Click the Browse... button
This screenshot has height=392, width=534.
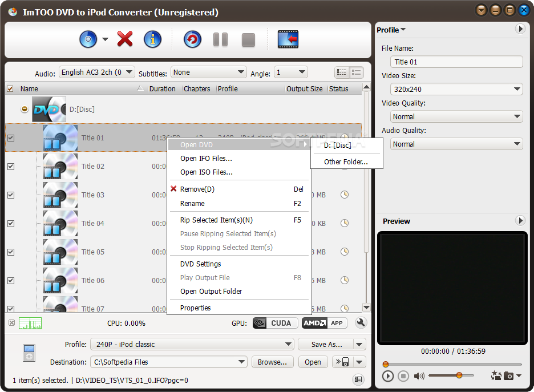point(273,362)
